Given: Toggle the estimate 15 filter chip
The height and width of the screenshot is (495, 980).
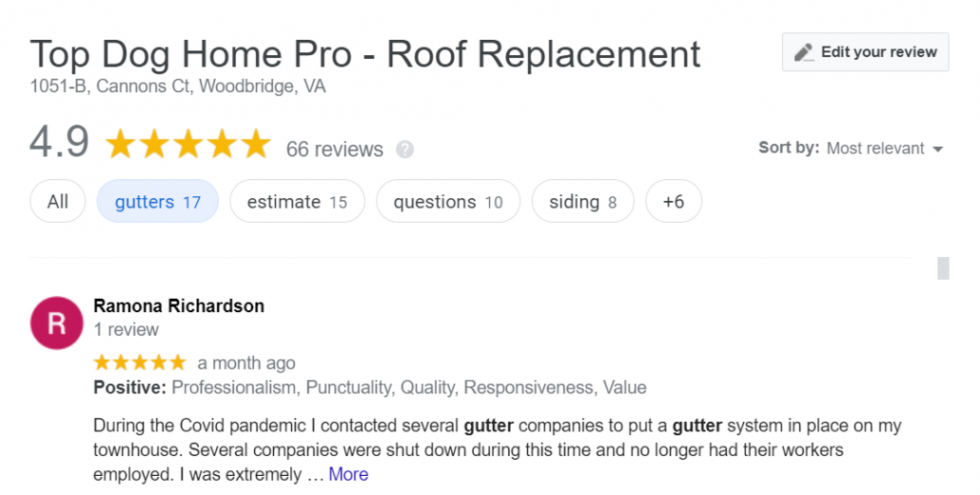Looking at the screenshot, I should (x=297, y=201).
